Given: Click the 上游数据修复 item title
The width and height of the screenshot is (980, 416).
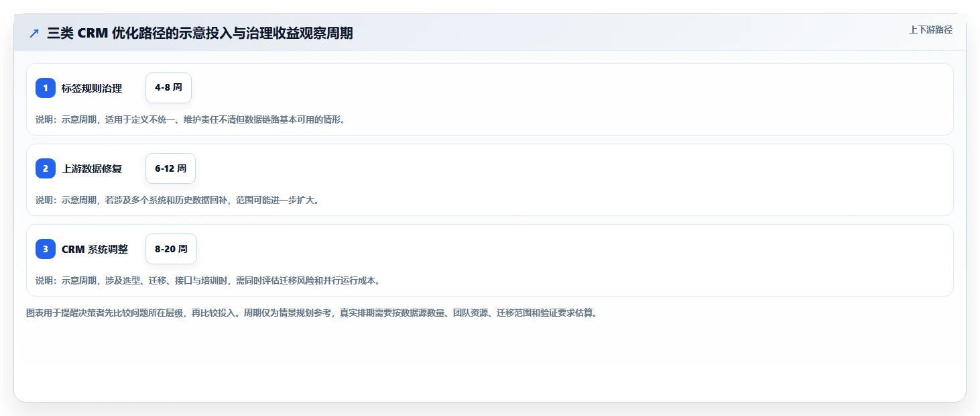Looking at the screenshot, I should click(x=92, y=168).
